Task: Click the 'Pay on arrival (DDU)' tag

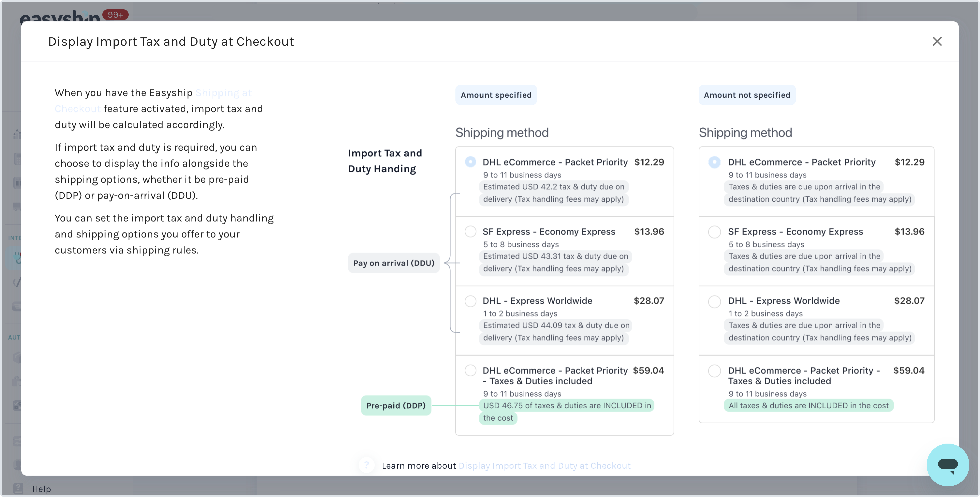Action: coord(394,263)
